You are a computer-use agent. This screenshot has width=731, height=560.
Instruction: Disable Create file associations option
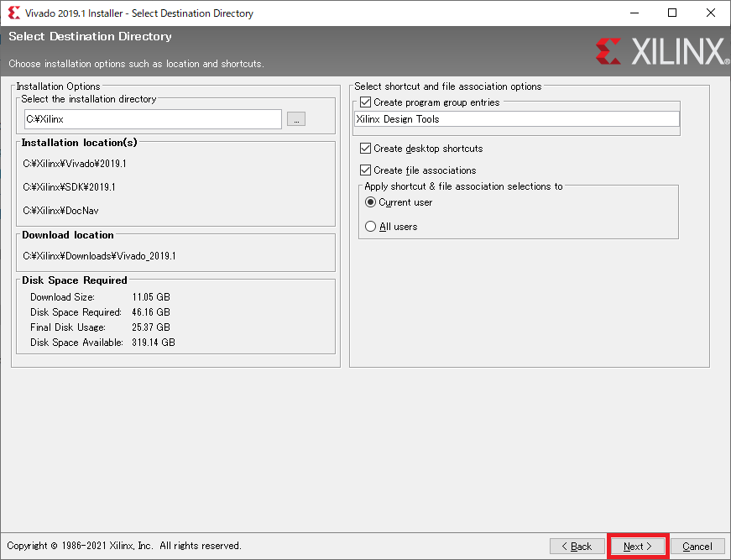pos(365,170)
